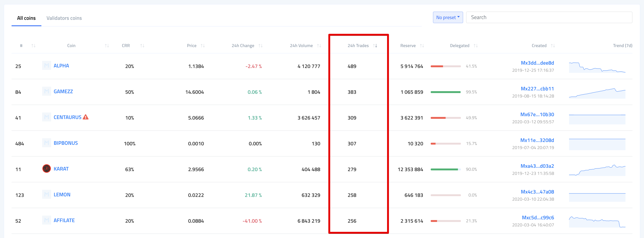Viewport: 644px width, 238px height.
Task: Open the LEMON coin page
Action: [x=62, y=195]
